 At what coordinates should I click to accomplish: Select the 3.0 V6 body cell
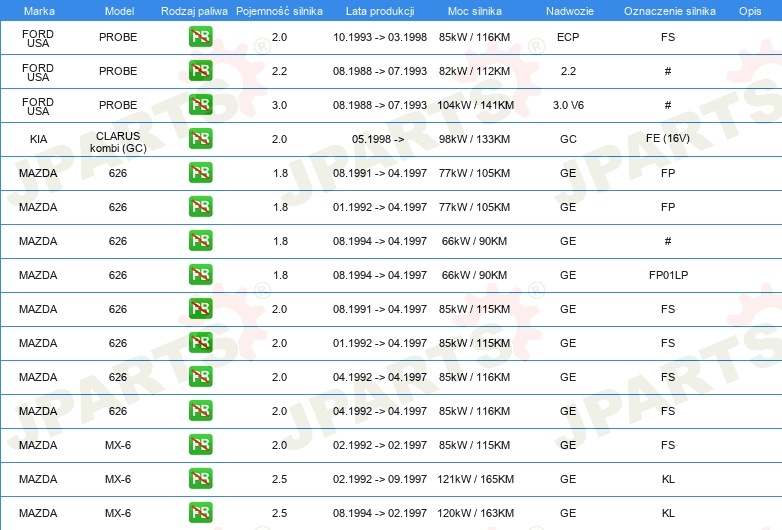pyautogui.click(x=568, y=105)
